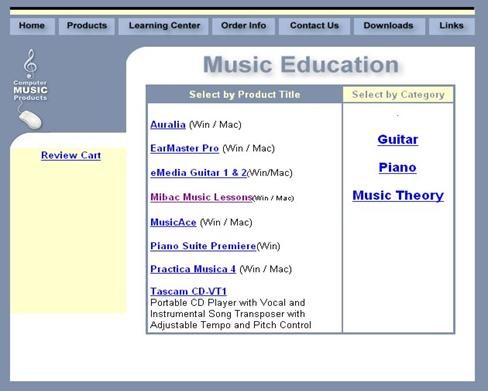Select the Piano Suite Premiere link
488x391 pixels.
203,246
